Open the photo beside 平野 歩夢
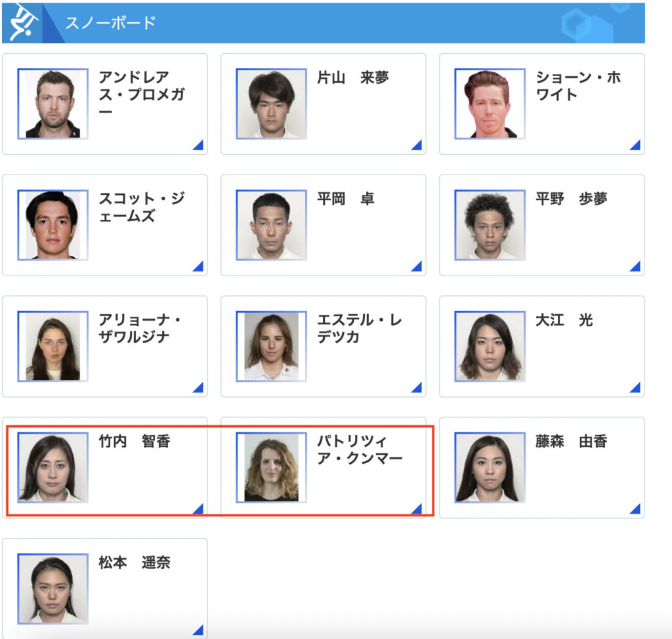Screen dimensions: 672x639 point(490,225)
